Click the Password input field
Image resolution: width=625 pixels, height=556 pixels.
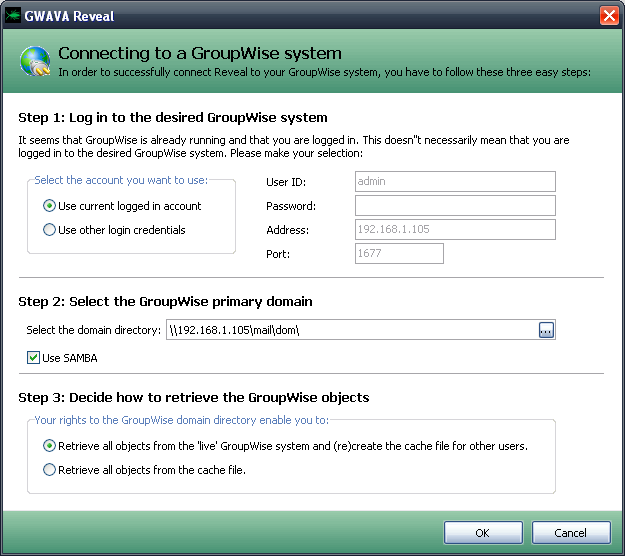coord(455,206)
